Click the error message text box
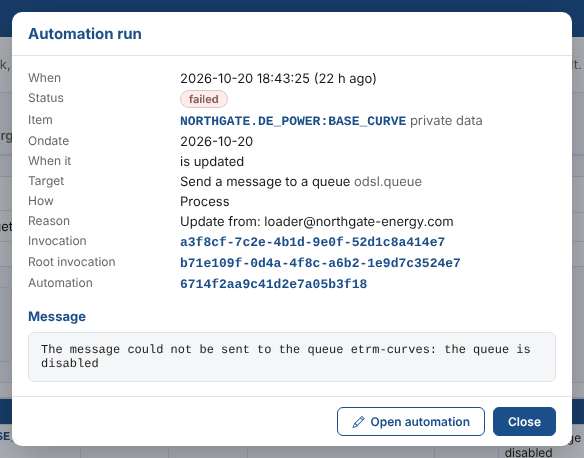 coord(292,357)
